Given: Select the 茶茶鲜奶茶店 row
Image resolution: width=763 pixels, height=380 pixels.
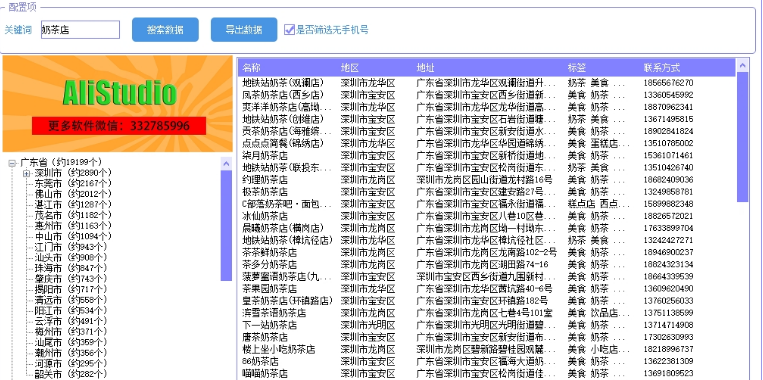Looking at the screenshot, I should [x=487, y=253].
